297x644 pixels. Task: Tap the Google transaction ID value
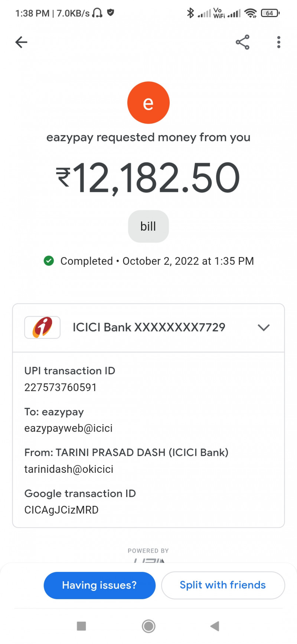62,510
